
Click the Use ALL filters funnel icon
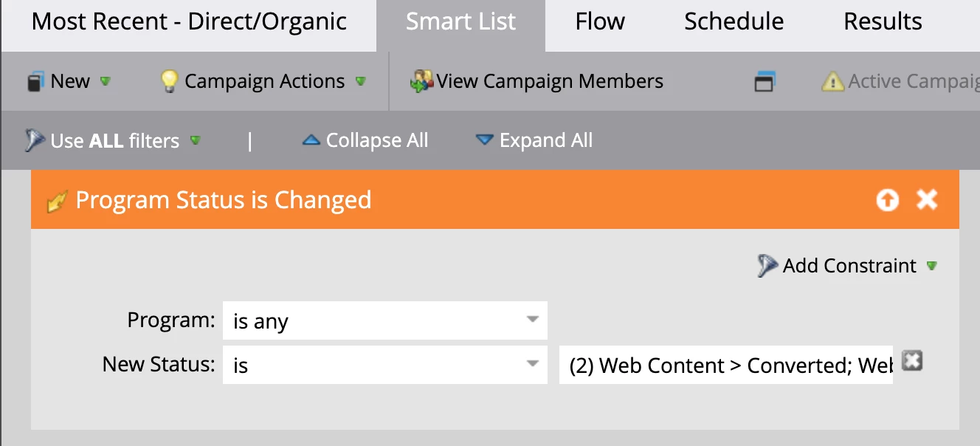tap(35, 140)
